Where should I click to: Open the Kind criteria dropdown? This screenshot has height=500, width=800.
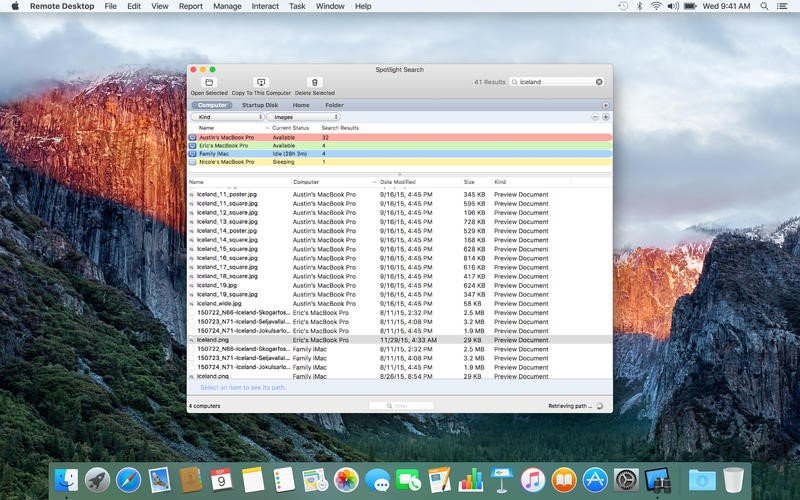tap(227, 117)
